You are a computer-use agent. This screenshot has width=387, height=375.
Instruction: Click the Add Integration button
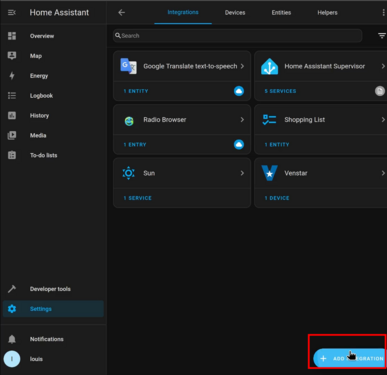350,358
